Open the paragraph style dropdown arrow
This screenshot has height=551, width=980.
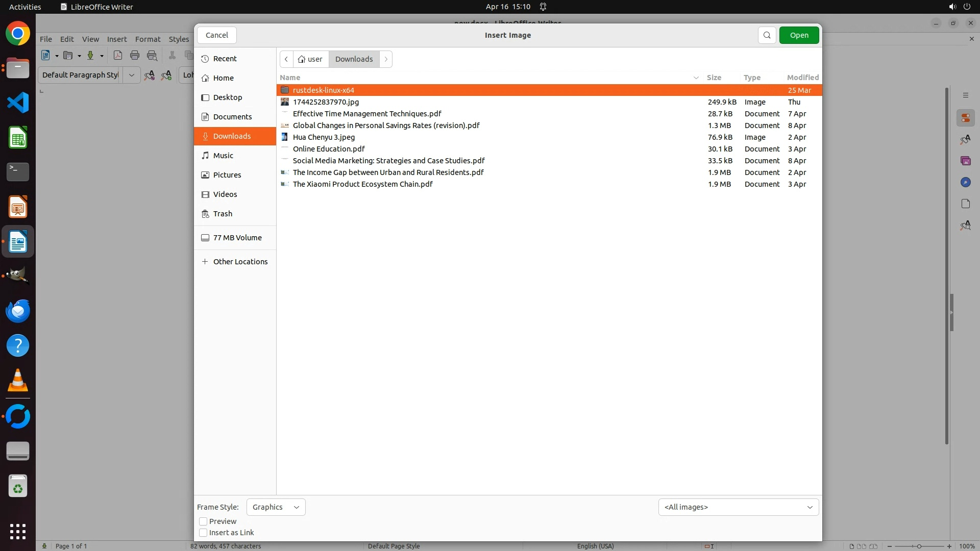coord(131,75)
